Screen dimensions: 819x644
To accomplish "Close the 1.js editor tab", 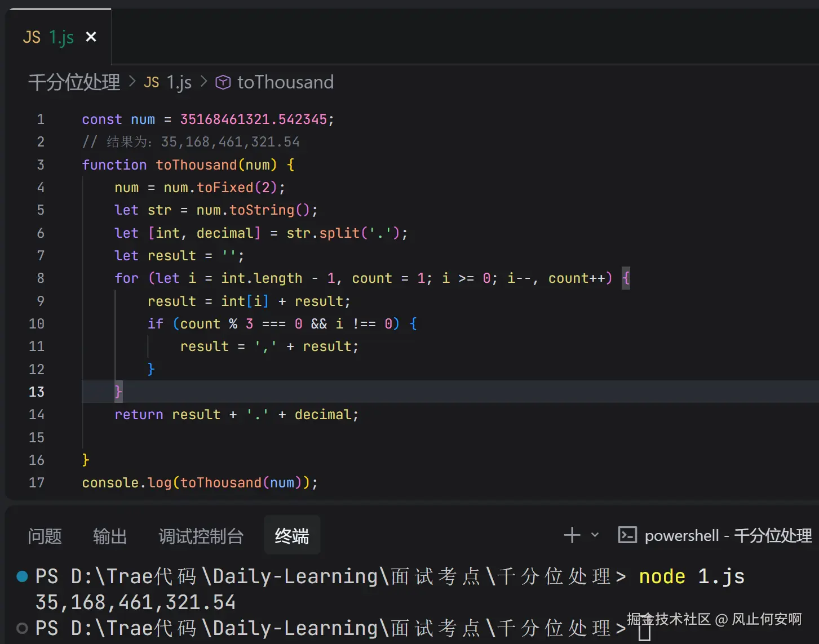I will click(x=91, y=37).
